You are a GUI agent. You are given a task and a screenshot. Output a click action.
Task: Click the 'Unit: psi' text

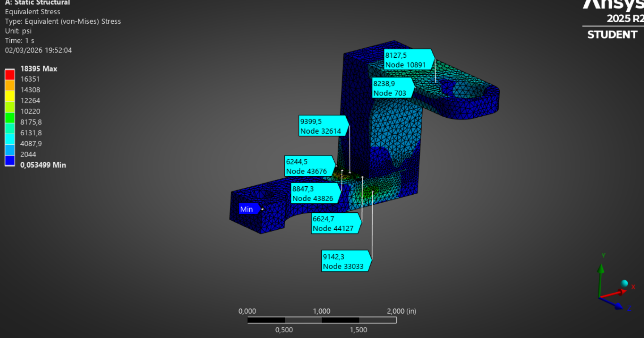pyautogui.click(x=18, y=31)
